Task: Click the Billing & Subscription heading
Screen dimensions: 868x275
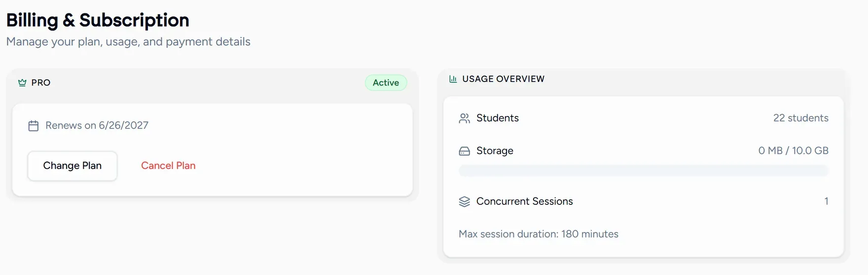Action: pos(98,20)
